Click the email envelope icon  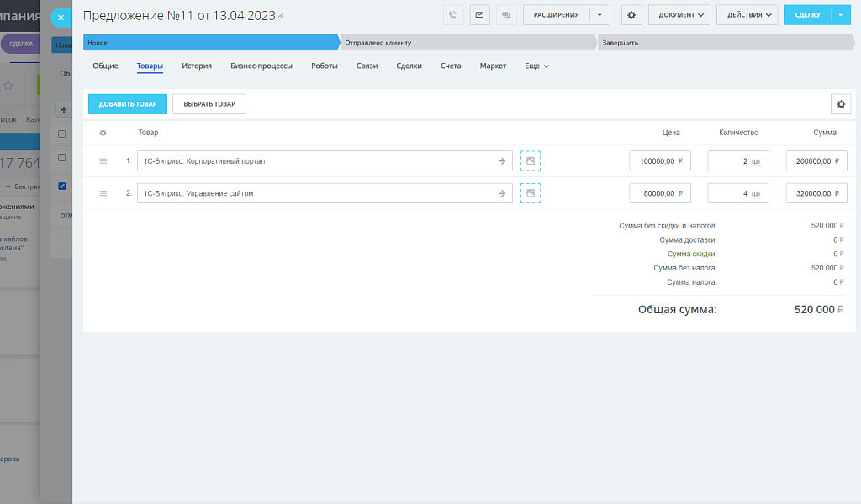click(479, 15)
